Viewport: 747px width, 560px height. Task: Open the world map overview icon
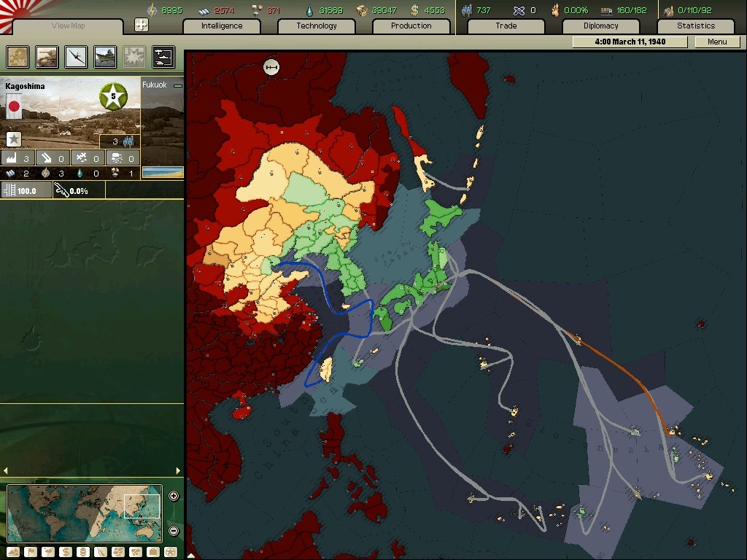[18, 57]
